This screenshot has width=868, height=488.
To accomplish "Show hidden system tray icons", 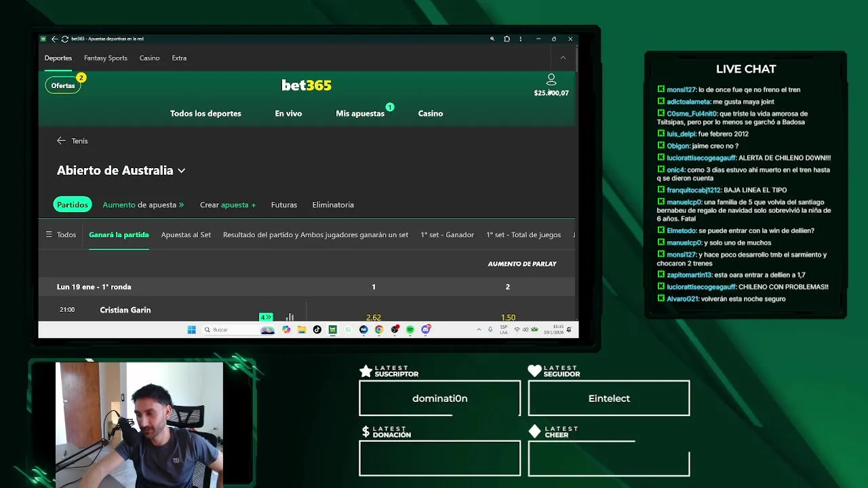I will pos(479,329).
